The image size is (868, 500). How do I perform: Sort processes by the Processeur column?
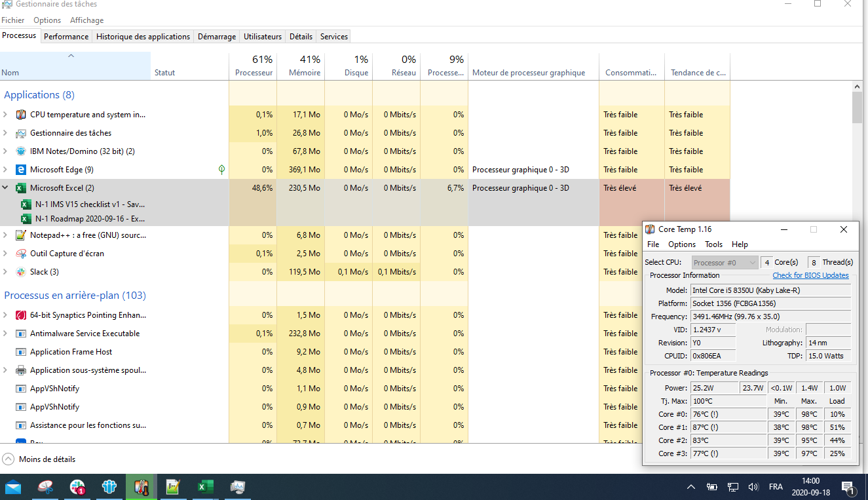point(254,66)
